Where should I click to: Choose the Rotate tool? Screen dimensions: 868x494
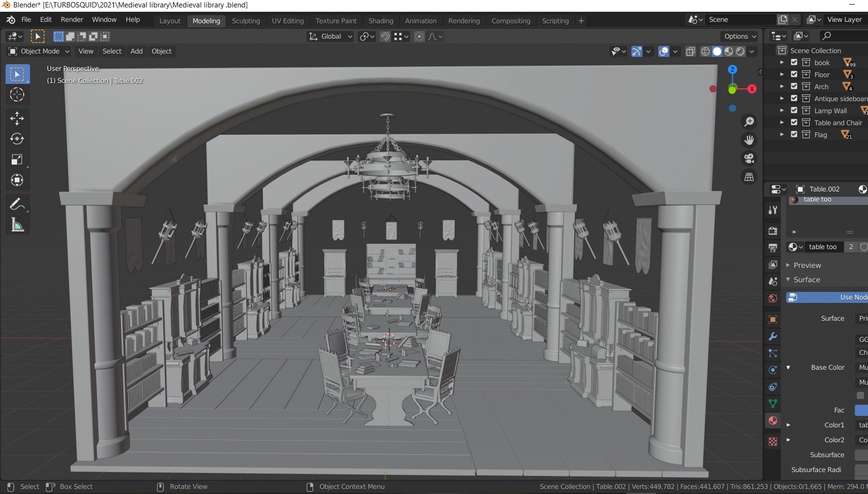[x=17, y=139]
